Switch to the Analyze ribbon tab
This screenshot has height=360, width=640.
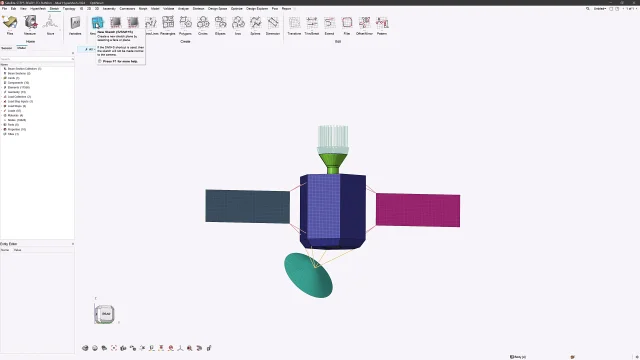point(183,9)
